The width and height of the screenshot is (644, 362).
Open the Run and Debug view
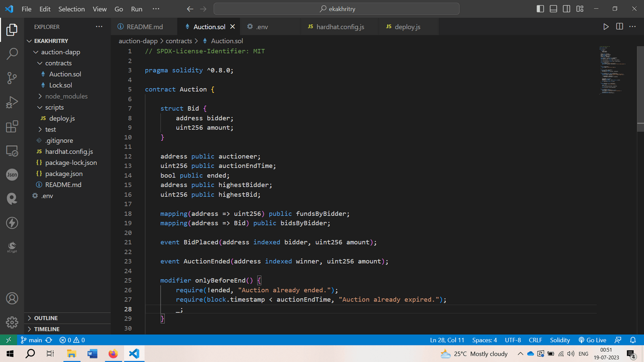(x=12, y=102)
